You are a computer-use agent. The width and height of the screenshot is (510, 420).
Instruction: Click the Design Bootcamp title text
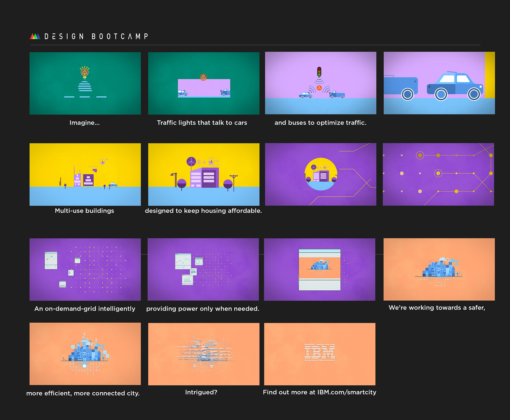pos(96,36)
